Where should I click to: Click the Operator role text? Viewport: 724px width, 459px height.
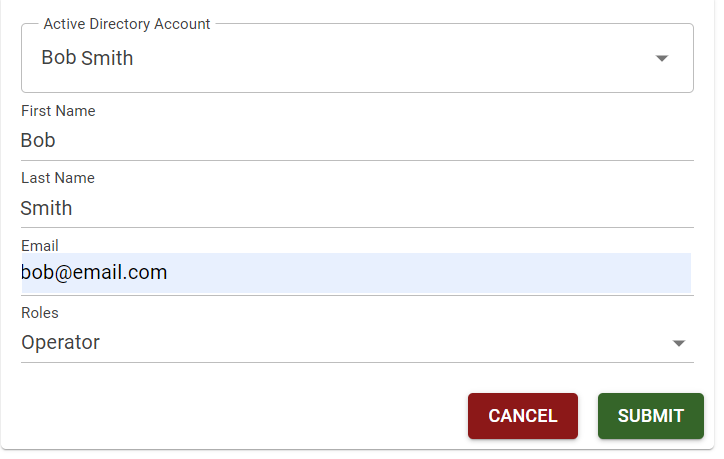[60, 343]
